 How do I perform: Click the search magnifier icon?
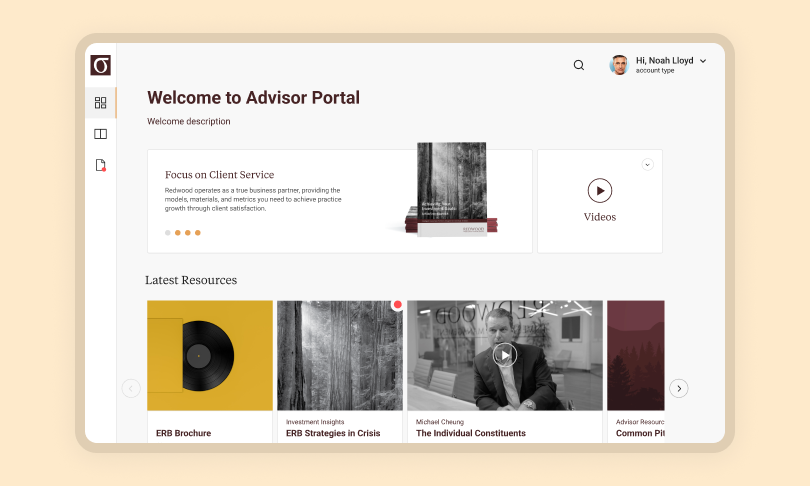[579, 65]
